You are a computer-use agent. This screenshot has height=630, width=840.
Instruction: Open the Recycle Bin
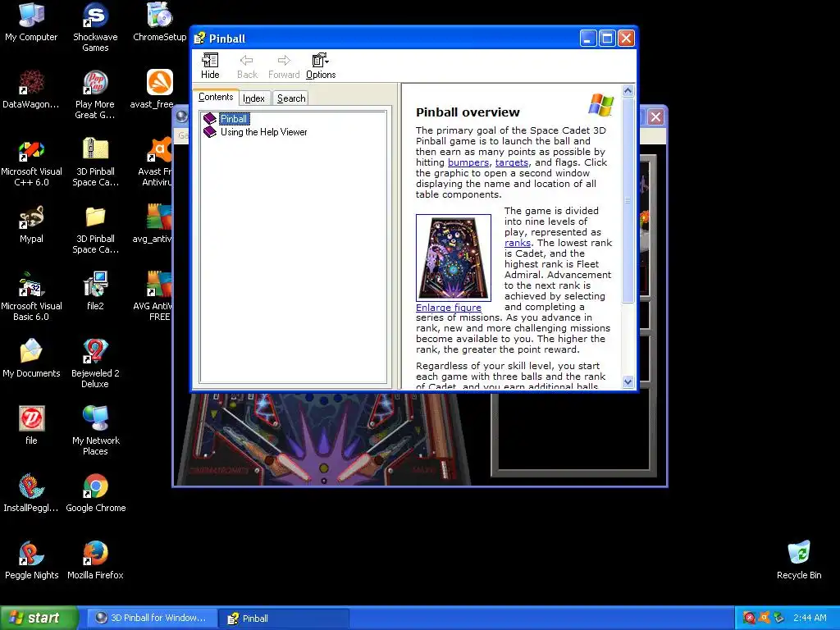(x=799, y=561)
